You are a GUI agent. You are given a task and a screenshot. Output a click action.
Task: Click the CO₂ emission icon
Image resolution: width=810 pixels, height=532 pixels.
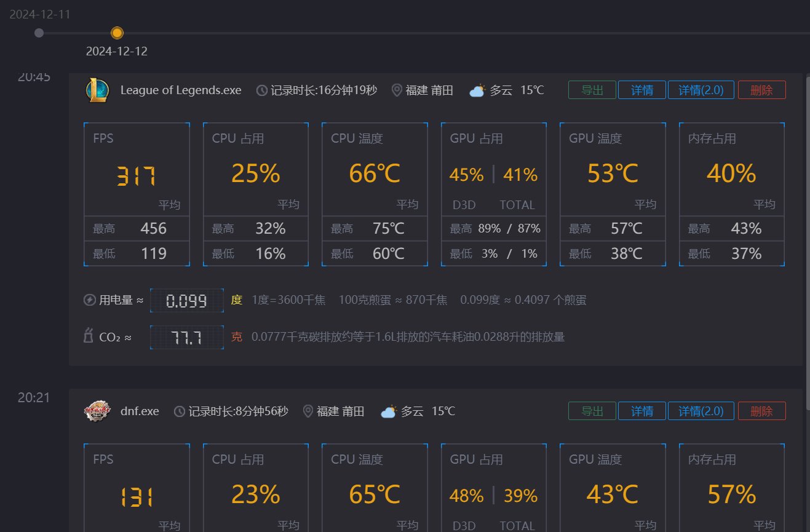coord(89,336)
